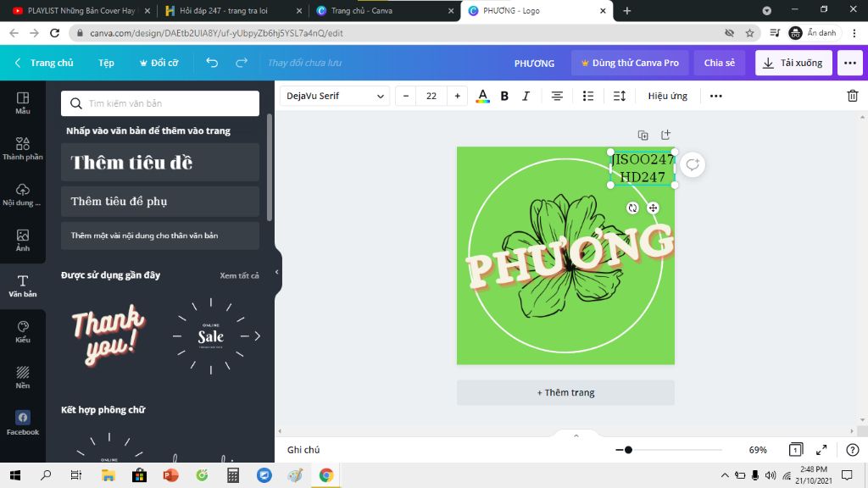Screen dimensions: 868x488
Task: Open the Kiểu styles panel
Action: click(x=23, y=332)
